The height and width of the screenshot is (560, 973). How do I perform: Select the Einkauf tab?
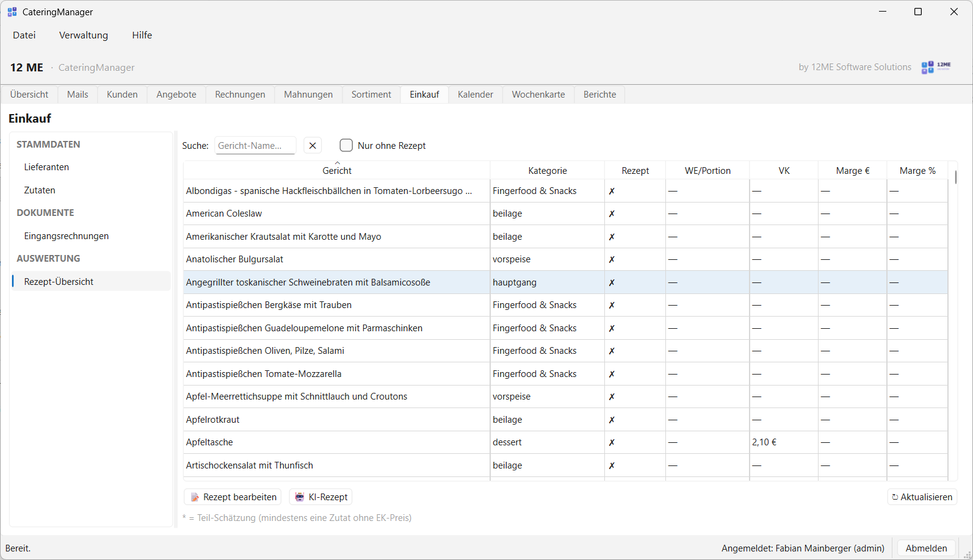[424, 95]
